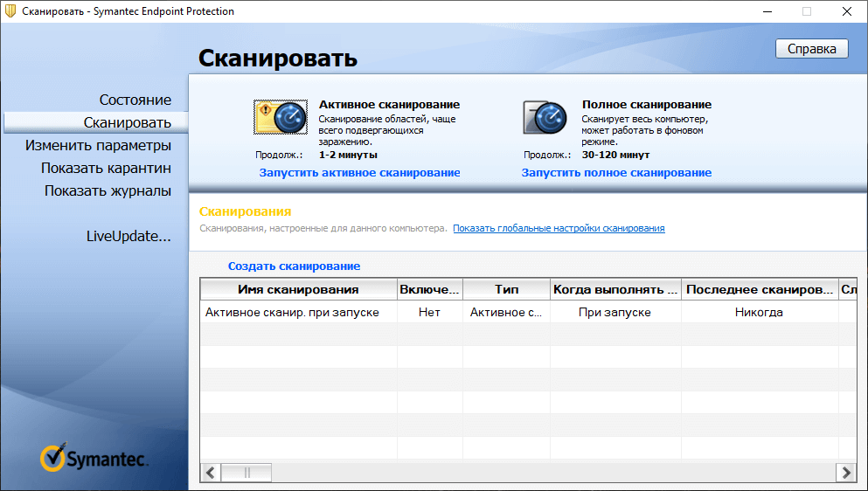
Task: Click the При запуске schedule cell
Action: pyautogui.click(x=615, y=312)
